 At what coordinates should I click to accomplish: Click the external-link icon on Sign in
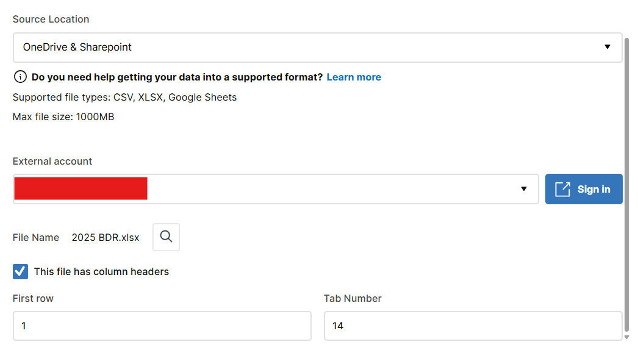coord(563,189)
